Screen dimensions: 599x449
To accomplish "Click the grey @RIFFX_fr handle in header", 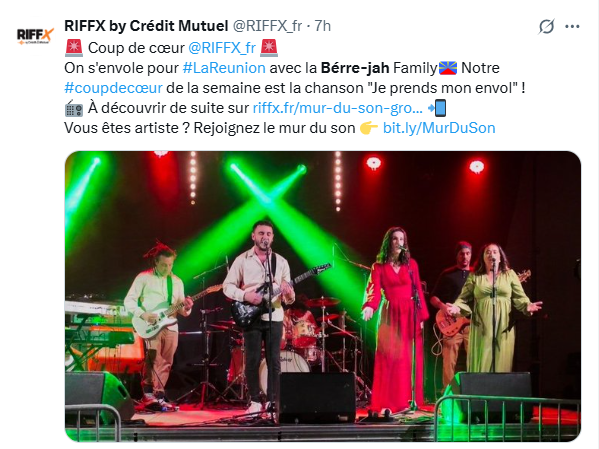I will pyautogui.click(x=267, y=26).
